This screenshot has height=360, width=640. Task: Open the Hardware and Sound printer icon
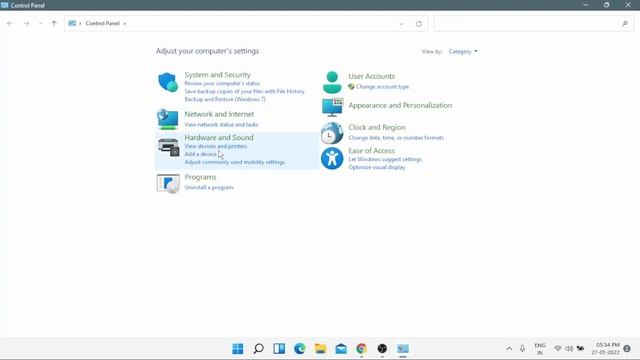click(168, 147)
